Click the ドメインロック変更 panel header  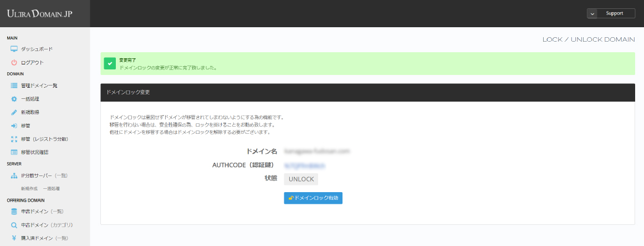coord(367,93)
